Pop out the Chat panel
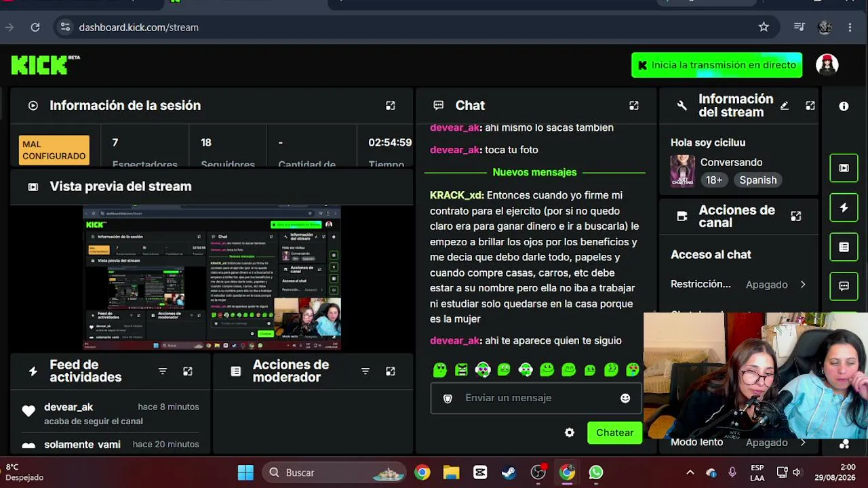This screenshot has width=868, height=488. tap(634, 106)
